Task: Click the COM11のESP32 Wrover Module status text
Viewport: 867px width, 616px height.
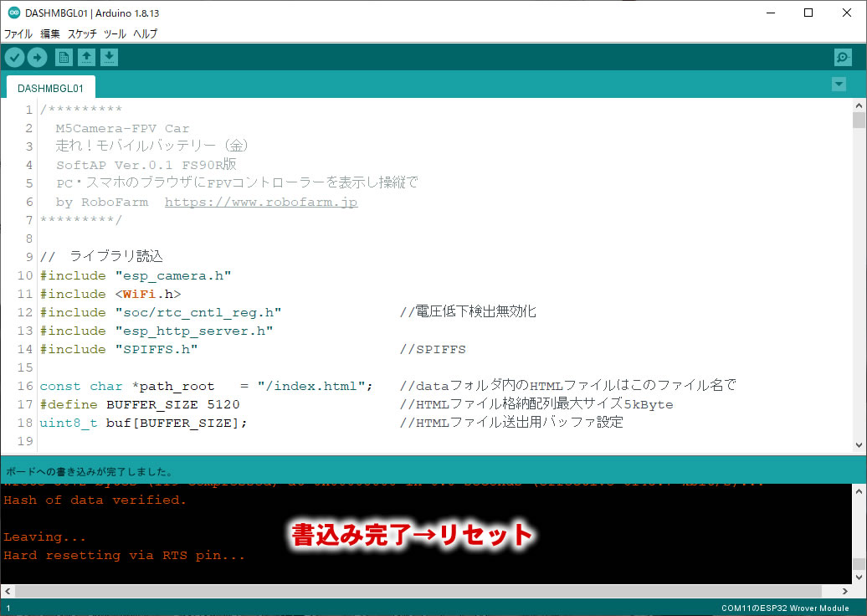Action: [x=785, y=608]
